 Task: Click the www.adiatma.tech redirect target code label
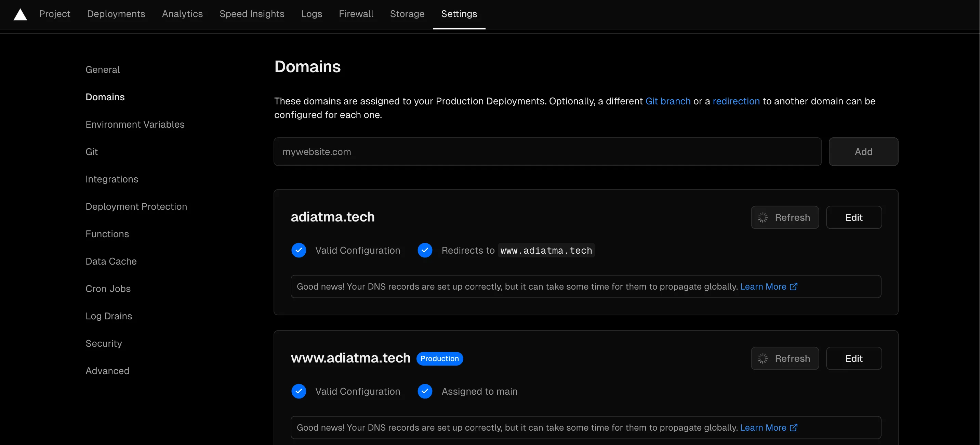[546, 250]
